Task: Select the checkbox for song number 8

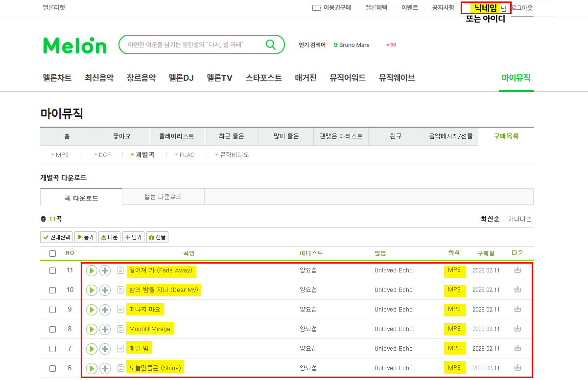Action: click(52, 329)
